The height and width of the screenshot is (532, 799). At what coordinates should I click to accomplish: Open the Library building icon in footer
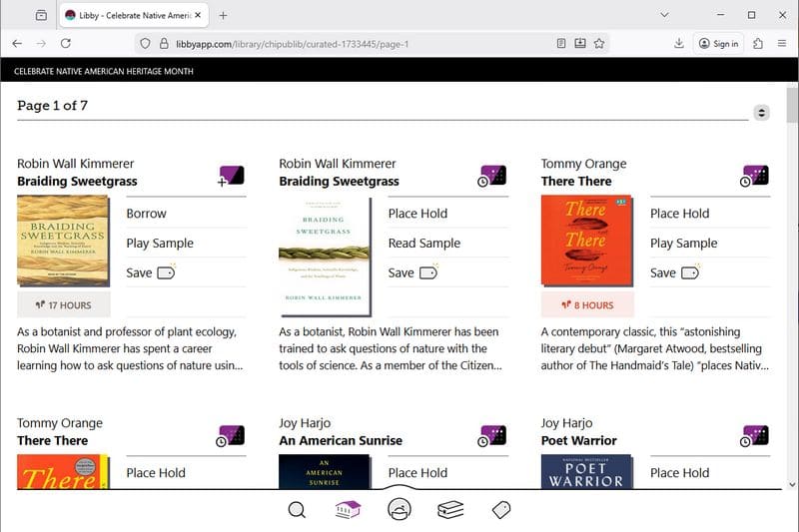(x=348, y=510)
